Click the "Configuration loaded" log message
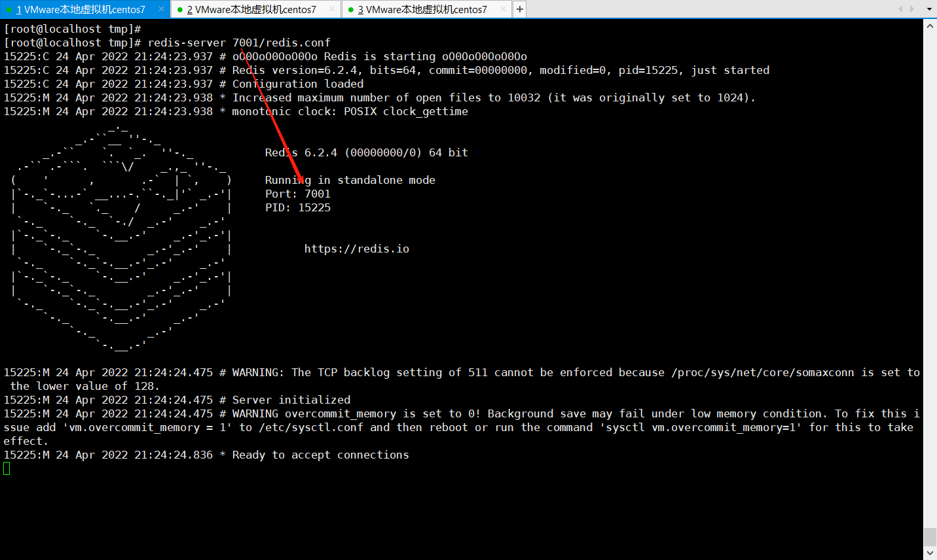Viewport: 937px width, 560px height. pyautogui.click(x=298, y=84)
